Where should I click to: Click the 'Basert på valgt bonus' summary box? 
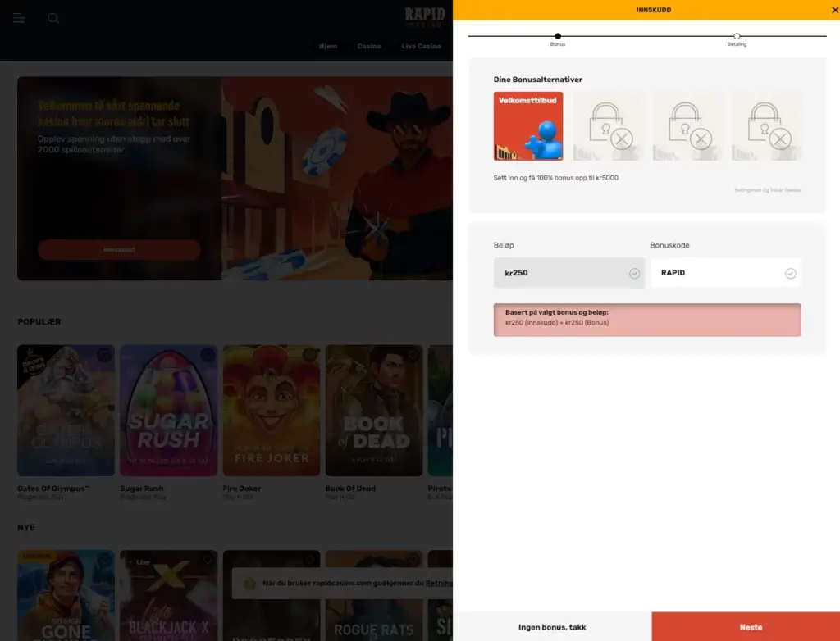coord(647,320)
